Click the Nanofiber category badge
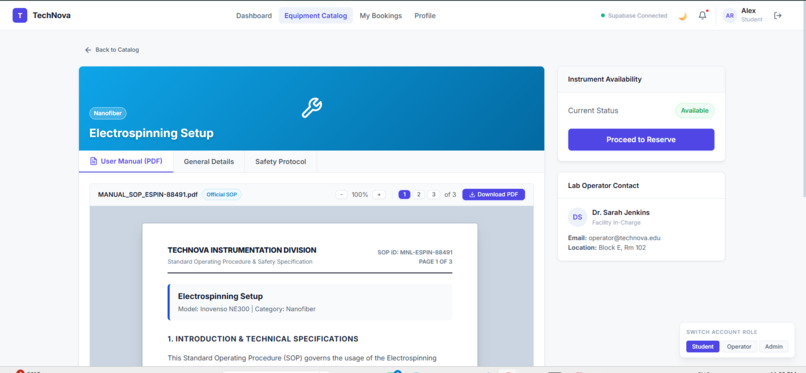 tap(108, 113)
